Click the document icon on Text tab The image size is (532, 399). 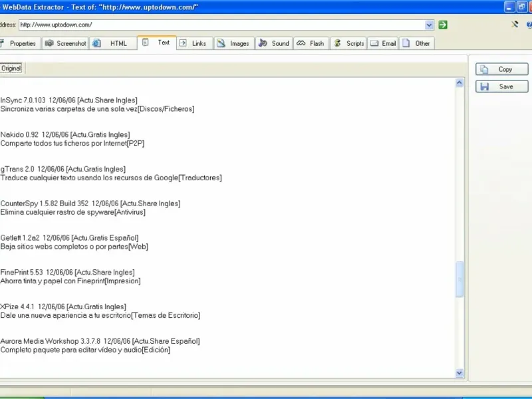145,43
